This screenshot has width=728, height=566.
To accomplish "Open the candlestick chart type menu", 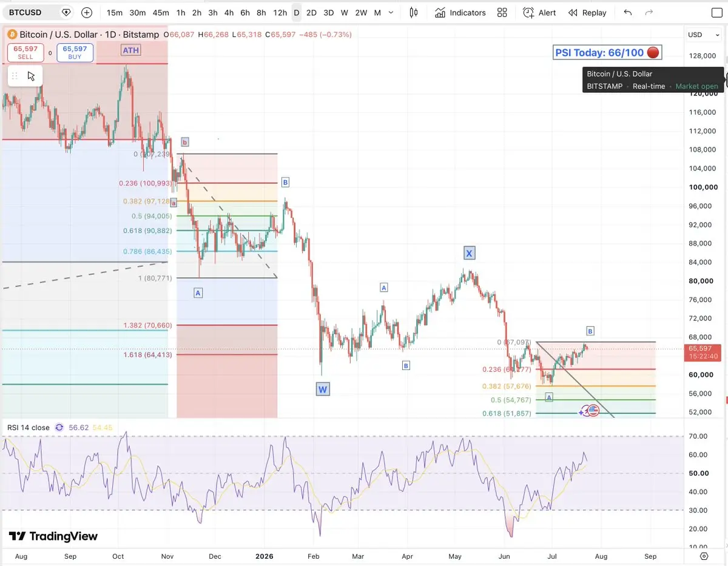I will coord(414,12).
